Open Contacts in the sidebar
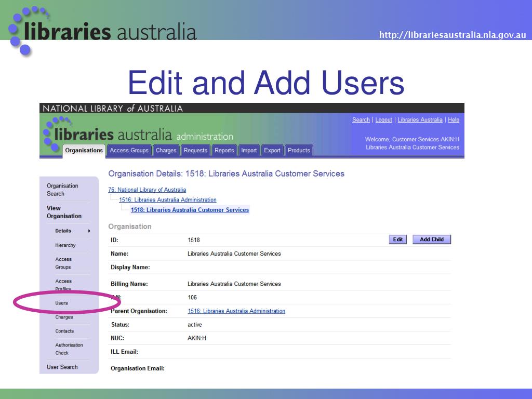Image resolution: width=532 pixels, height=399 pixels. tap(64, 331)
